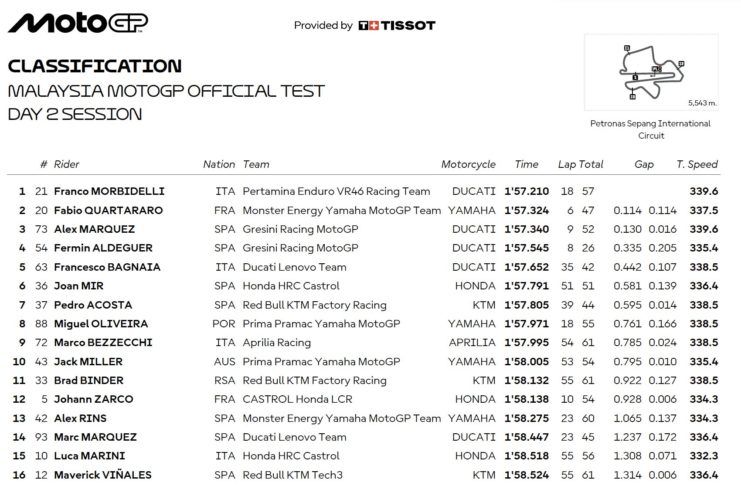Click the T. Speed column header
This screenshot has height=486, width=741.
click(695, 164)
